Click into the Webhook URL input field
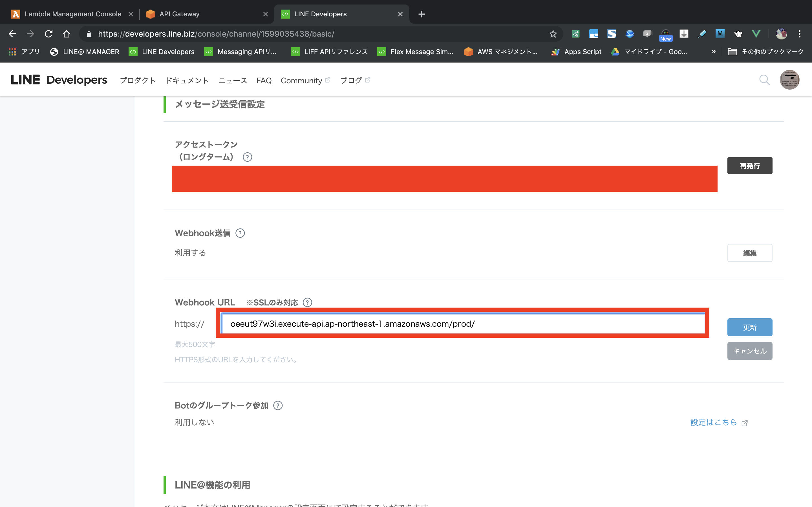 tap(463, 324)
